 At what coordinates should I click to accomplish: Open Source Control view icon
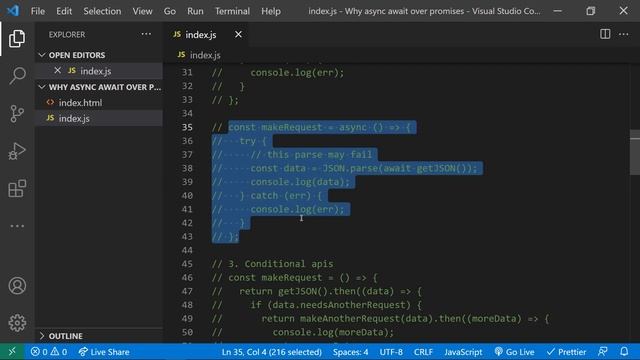[17, 113]
